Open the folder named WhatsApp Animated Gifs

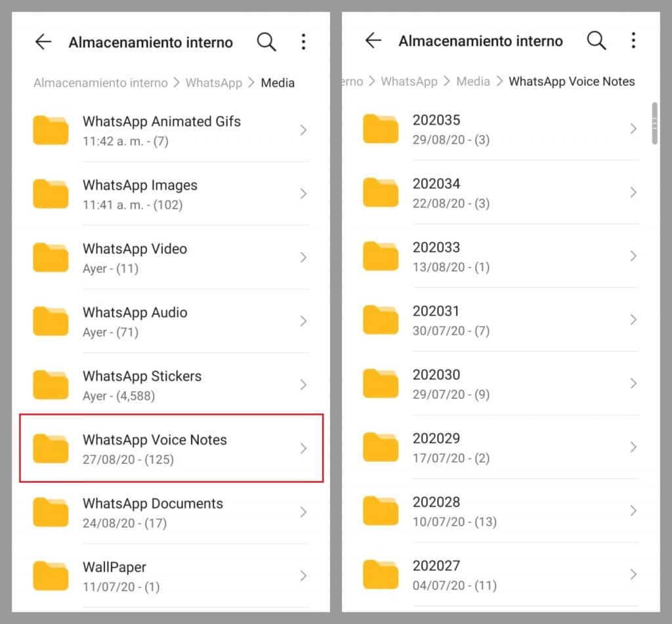point(161,121)
